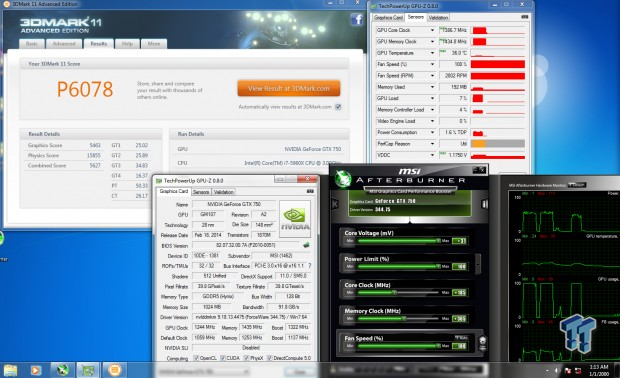Open GPU Core Clock sensor dropdown
This screenshot has width=620, height=378.
pyautogui.click(x=432, y=30)
